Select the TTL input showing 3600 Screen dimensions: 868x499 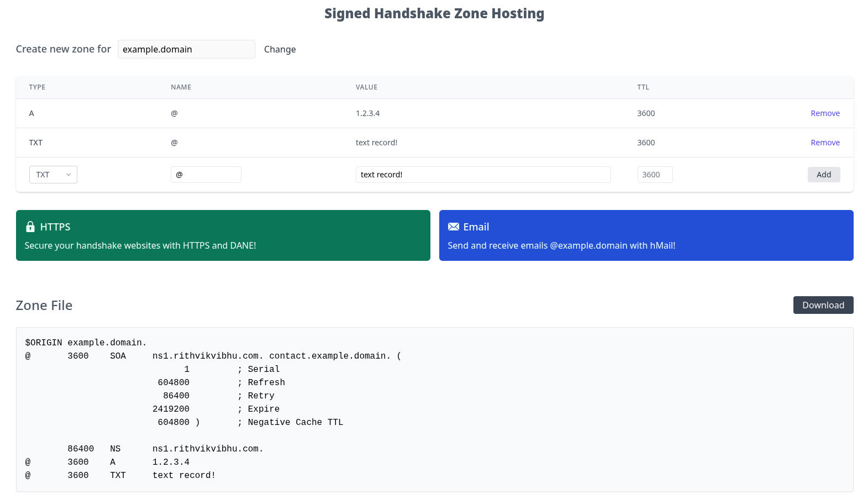655,175
